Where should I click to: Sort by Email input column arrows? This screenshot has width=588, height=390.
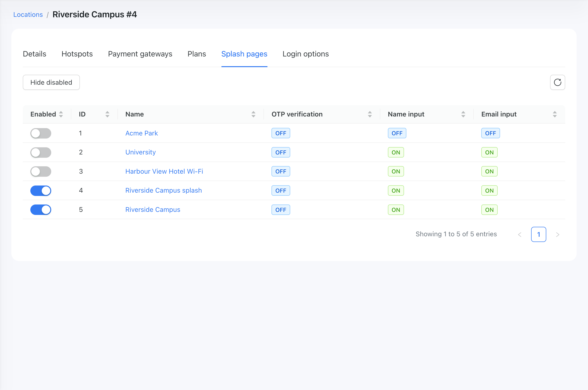554,114
